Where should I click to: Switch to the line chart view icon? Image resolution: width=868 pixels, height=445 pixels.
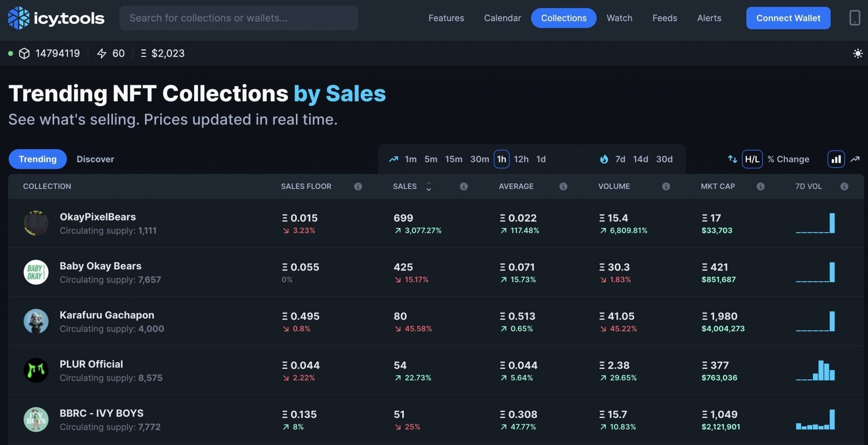855,159
